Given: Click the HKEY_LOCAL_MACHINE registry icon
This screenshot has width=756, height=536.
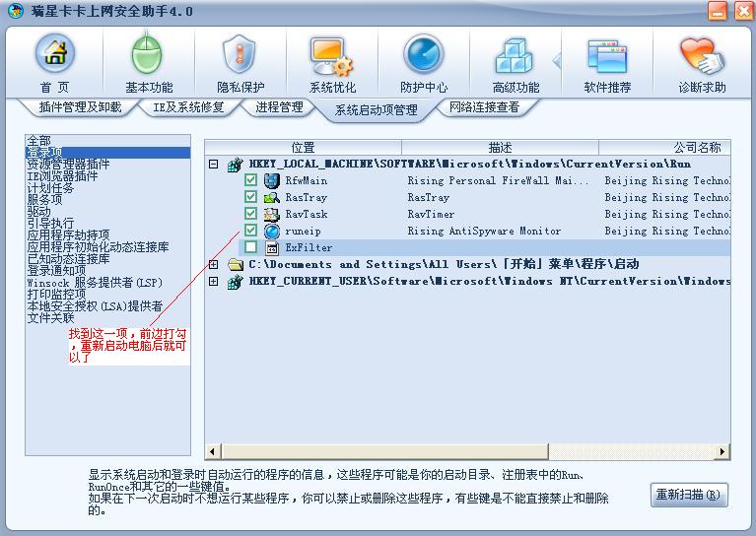Looking at the screenshot, I should tap(236, 165).
